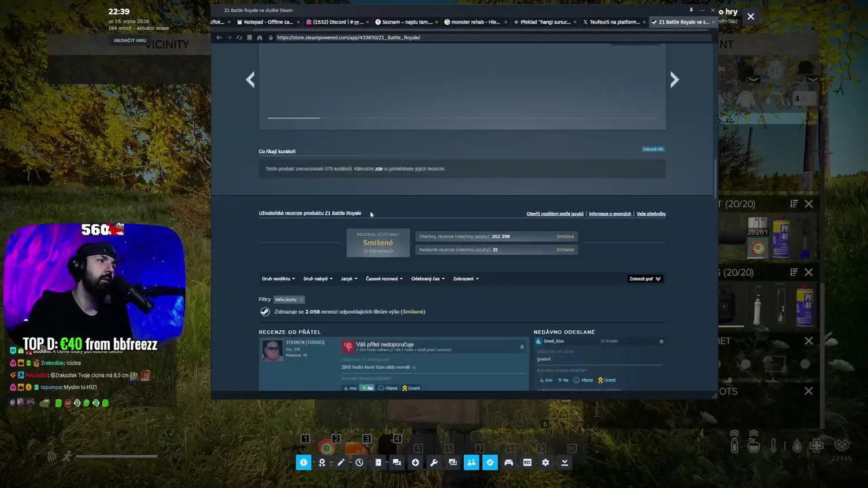Viewport: 868px width, 488px height.
Task: Pin the overlay browser window
Action: point(691,10)
